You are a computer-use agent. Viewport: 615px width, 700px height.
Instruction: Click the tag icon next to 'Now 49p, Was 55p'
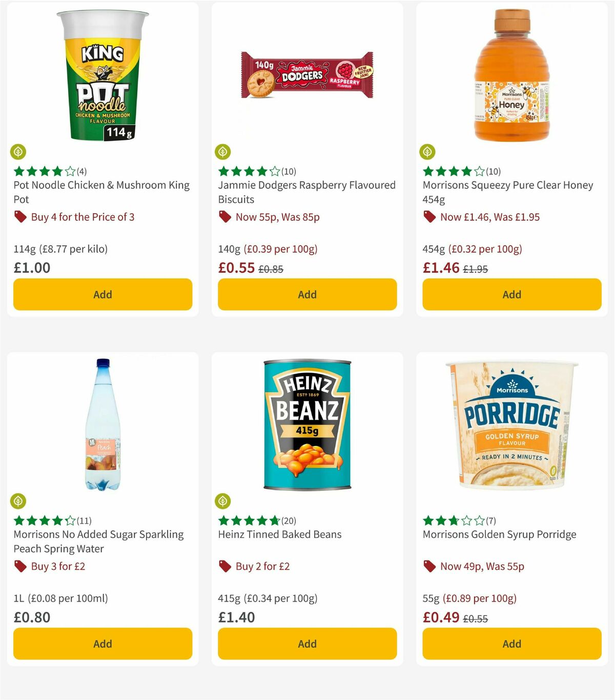[429, 567]
